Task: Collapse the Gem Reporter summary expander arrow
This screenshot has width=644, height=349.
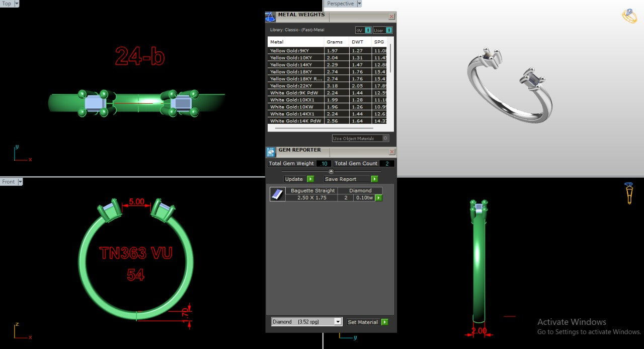Action: pos(331,171)
